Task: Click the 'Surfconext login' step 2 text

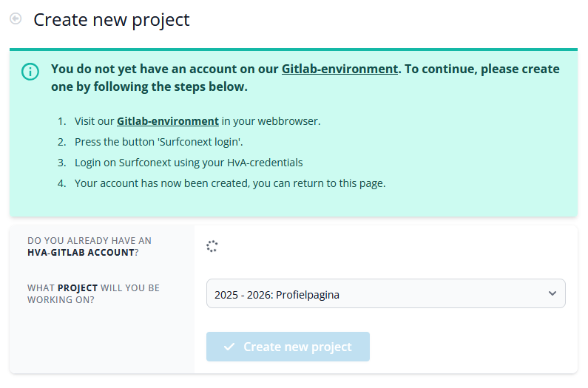Action: [x=158, y=142]
